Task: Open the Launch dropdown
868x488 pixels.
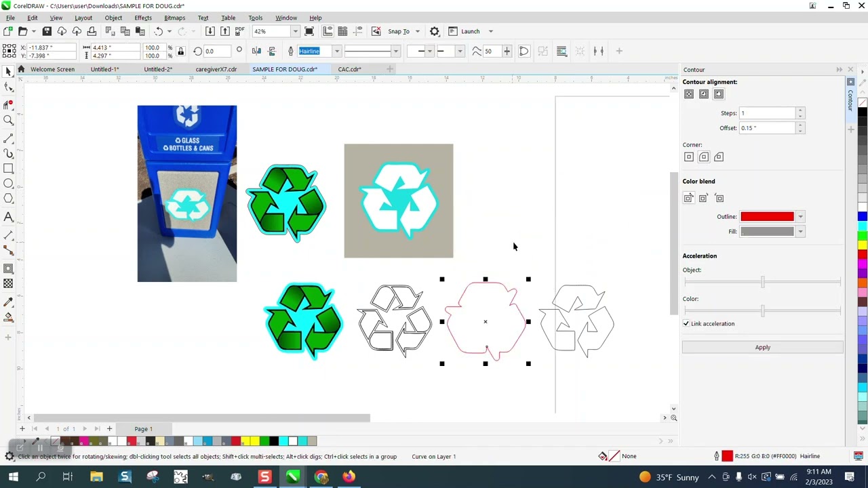Action: click(491, 31)
